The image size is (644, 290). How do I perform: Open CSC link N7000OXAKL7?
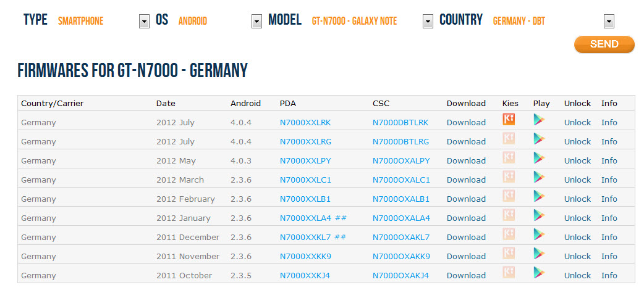[x=401, y=237]
